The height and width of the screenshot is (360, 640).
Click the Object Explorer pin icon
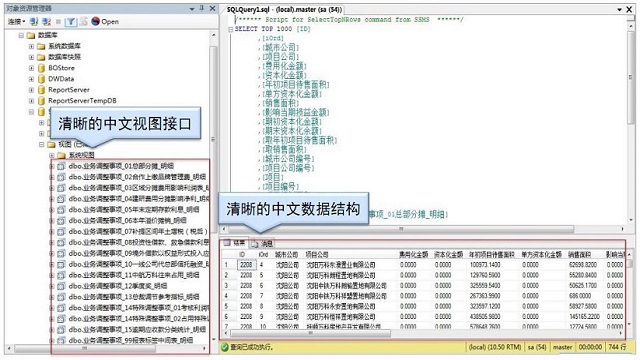(x=202, y=8)
